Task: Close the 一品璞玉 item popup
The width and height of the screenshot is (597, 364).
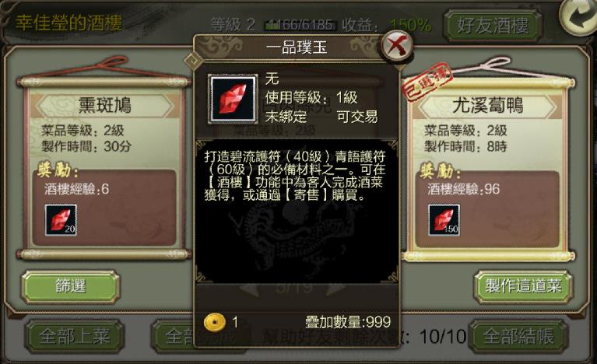Action: [x=397, y=46]
